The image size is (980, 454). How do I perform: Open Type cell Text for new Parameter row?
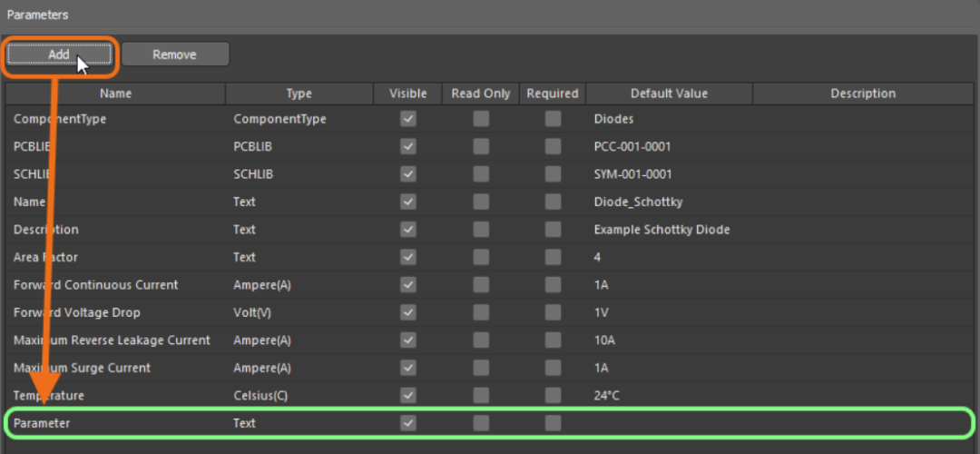click(x=299, y=423)
